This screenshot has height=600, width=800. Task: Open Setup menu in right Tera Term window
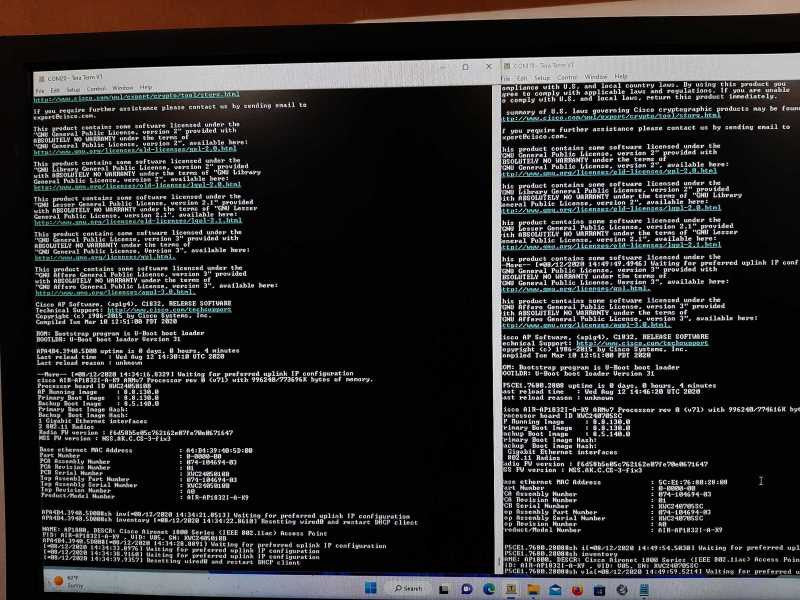point(542,78)
